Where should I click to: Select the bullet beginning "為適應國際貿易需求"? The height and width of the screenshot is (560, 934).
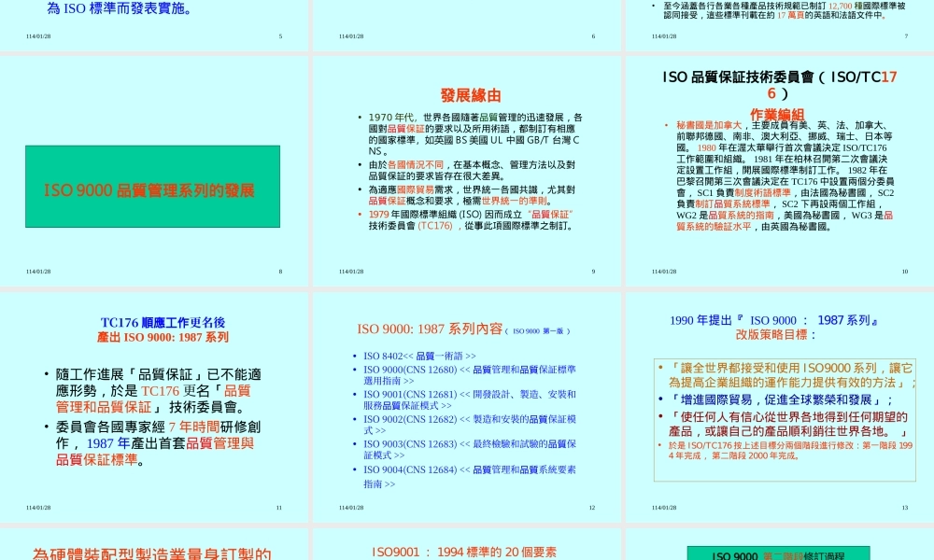point(471,195)
